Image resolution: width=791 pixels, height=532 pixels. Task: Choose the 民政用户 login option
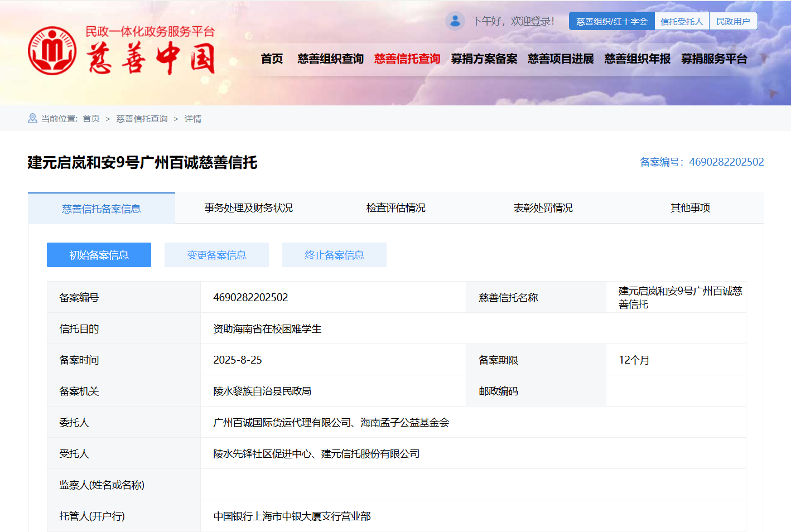tap(733, 21)
